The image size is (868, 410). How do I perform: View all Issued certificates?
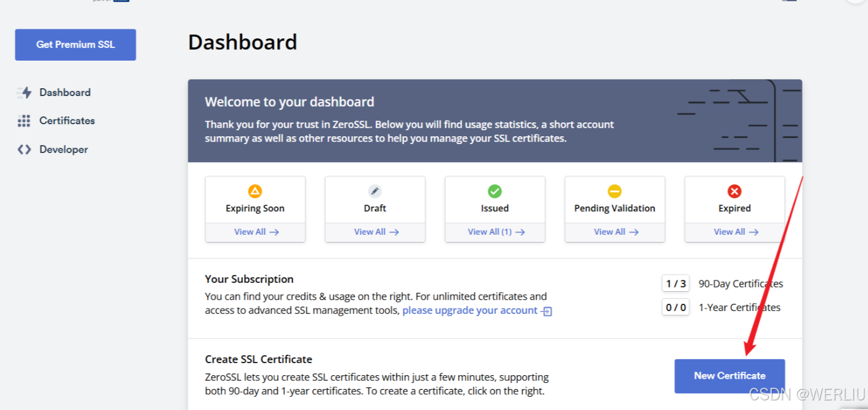[495, 232]
